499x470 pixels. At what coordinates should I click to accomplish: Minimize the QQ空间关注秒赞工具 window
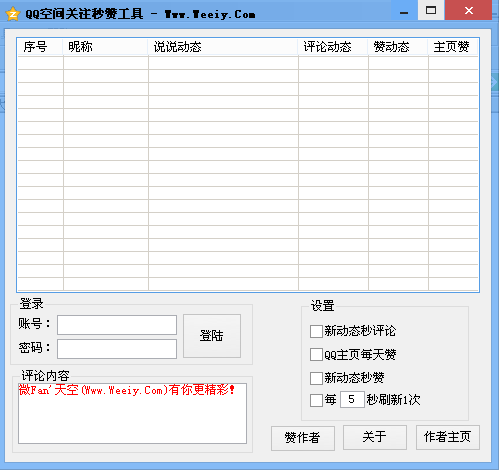point(404,11)
